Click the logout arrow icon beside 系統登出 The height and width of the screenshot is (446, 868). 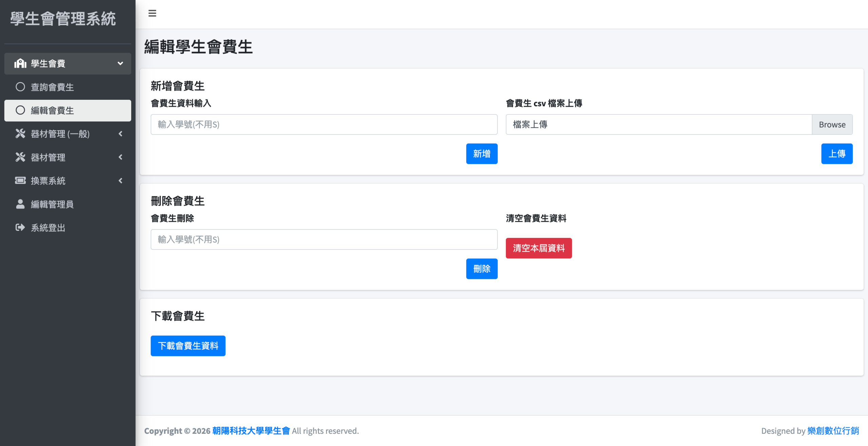[20, 227]
